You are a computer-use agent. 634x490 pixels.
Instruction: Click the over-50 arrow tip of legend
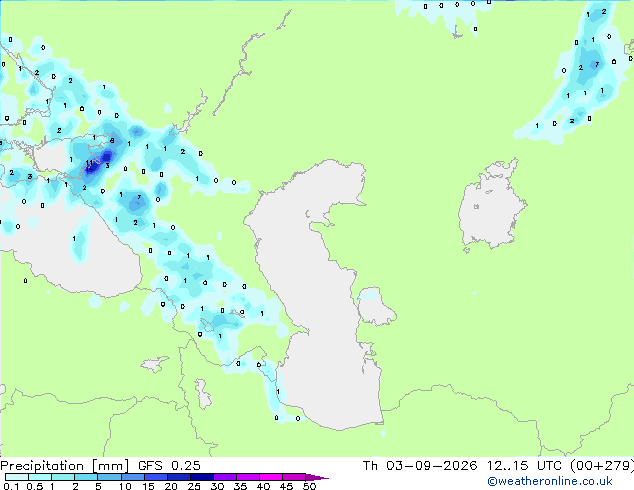317,477
